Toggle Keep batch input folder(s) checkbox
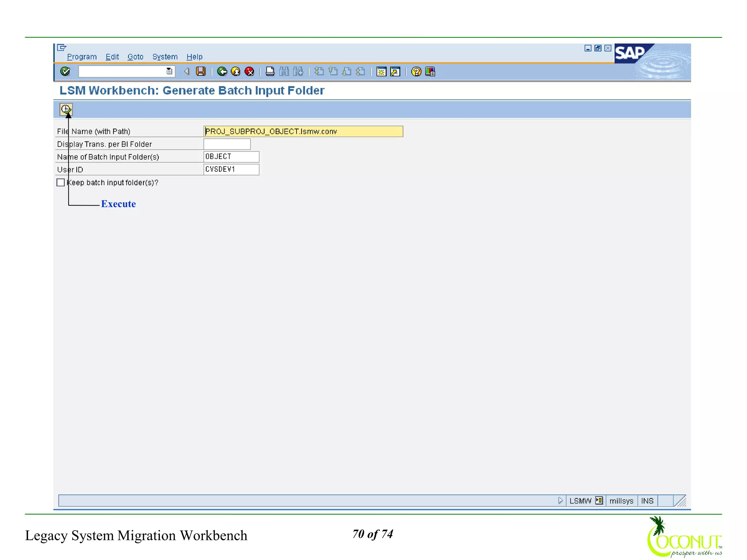 pyautogui.click(x=61, y=182)
